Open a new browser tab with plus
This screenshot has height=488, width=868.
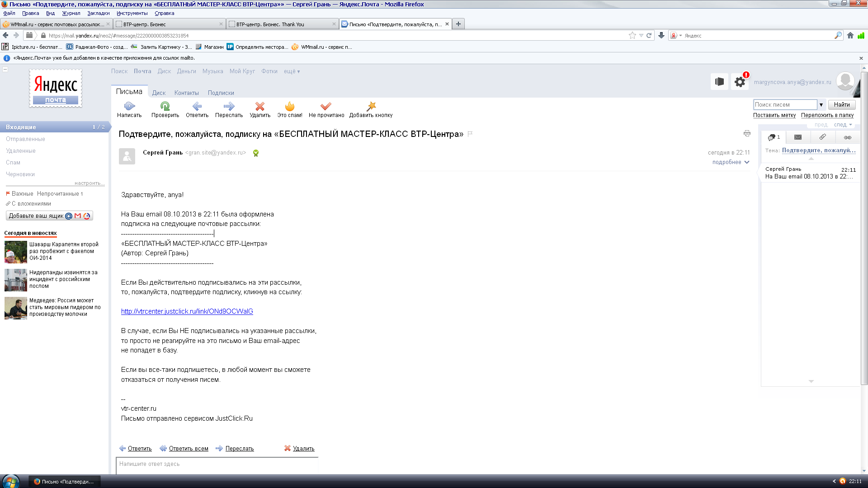pos(458,24)
